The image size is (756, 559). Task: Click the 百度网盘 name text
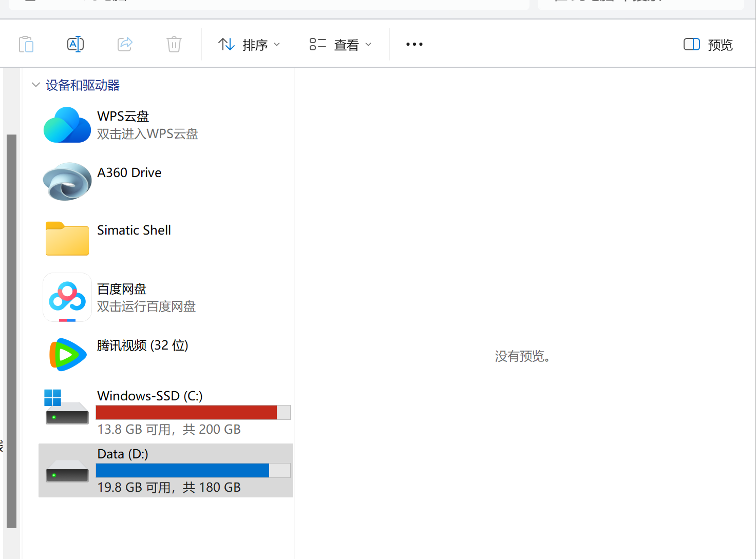(122, 289)
